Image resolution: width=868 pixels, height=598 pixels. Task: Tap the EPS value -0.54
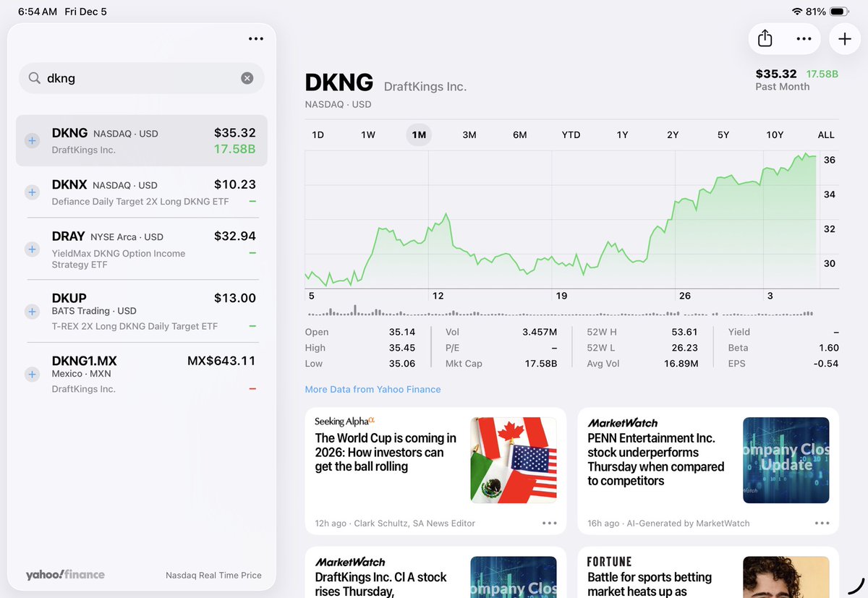(x=826, y=364)
